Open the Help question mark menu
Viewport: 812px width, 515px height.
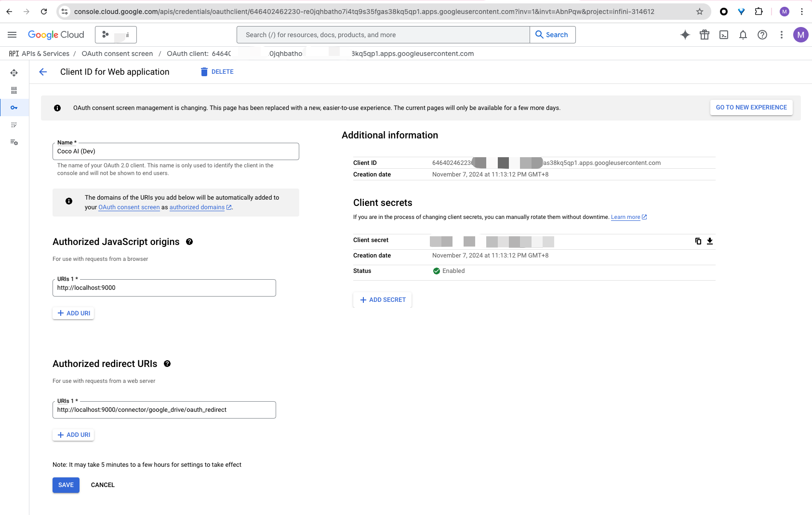point(762,35)
